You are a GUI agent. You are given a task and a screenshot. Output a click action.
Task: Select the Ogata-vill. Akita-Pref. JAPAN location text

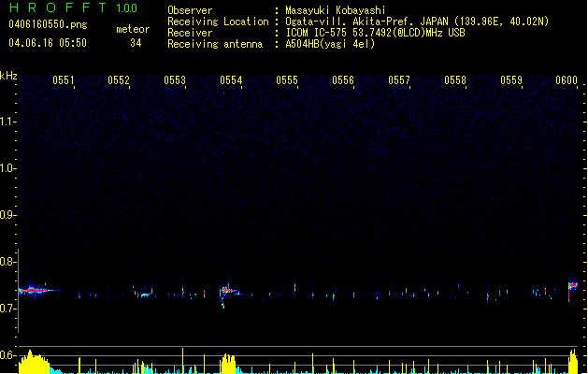click(417, 22)
